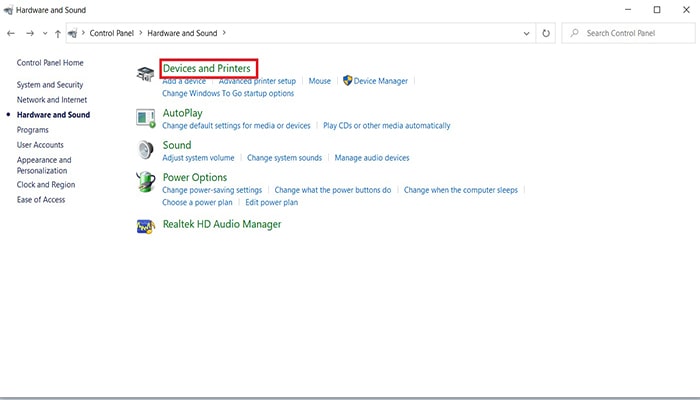The width and height of the screenshot is (700, 400).
Task: Click Adjust system volume
Action: pyautogui.click(x=198, y=158)
